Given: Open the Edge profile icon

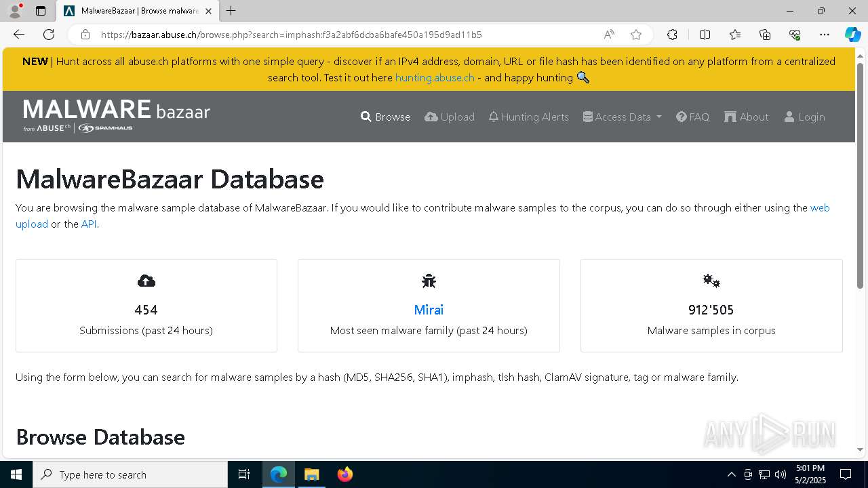Looking at the screenshot, I should point(15,11).
